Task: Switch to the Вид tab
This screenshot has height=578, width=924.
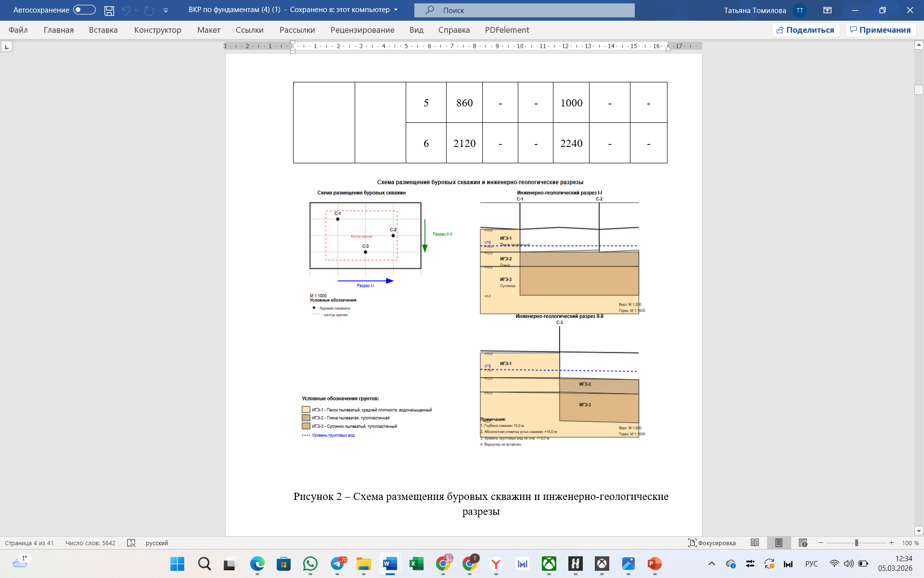Action: (416, 30)
